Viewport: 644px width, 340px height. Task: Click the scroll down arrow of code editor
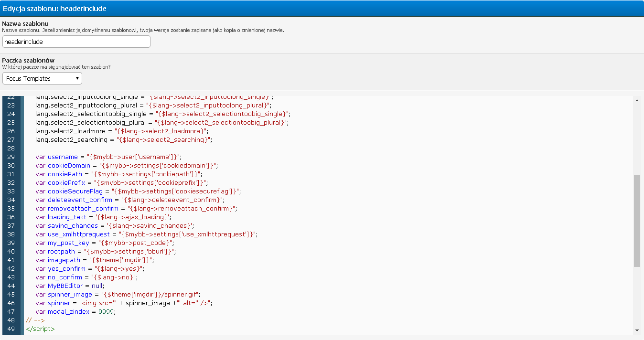tap(637, 330)
